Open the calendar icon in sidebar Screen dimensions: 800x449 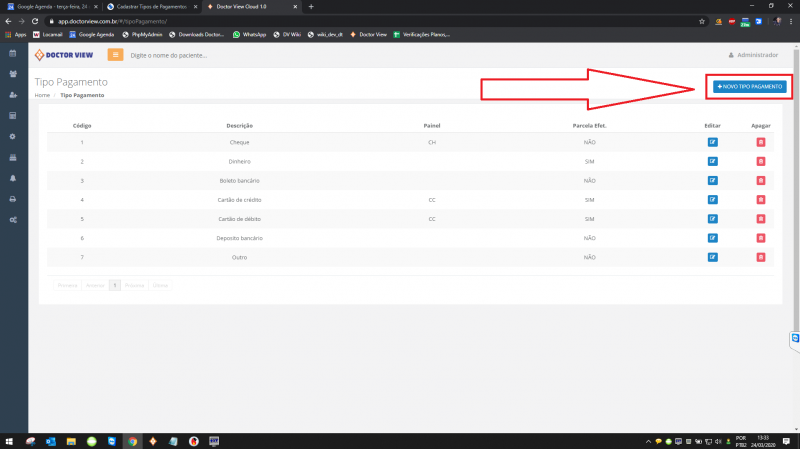13,53
